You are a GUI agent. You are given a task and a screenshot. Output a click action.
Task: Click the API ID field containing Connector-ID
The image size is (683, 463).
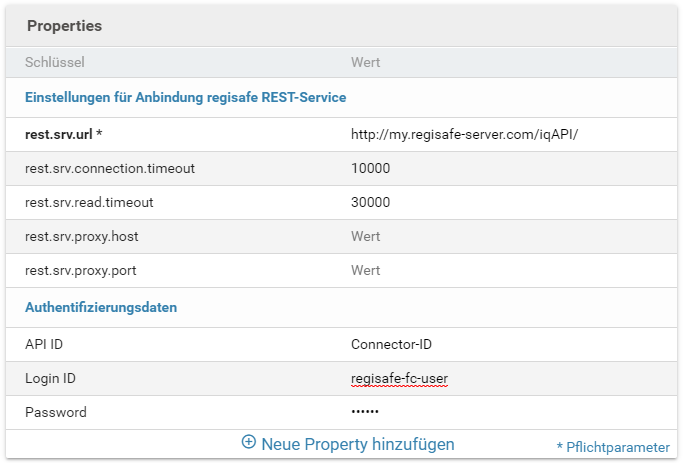(391, 344)
